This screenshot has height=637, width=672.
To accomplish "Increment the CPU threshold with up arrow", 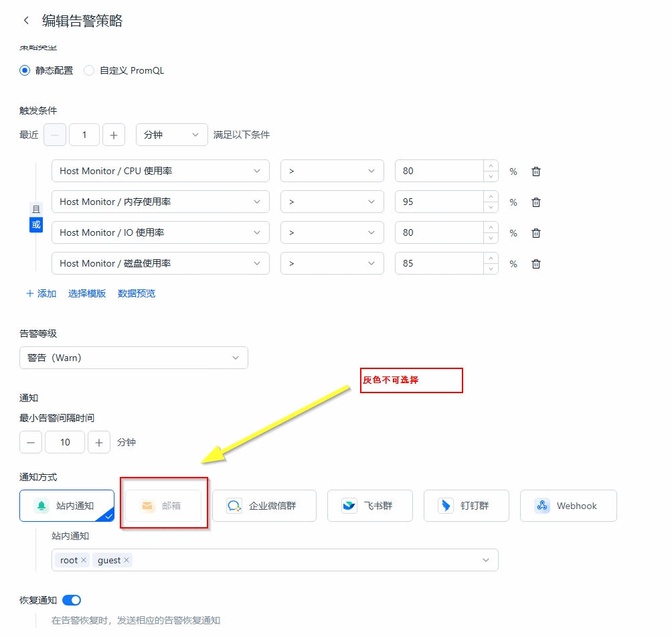I will point(491,165).
